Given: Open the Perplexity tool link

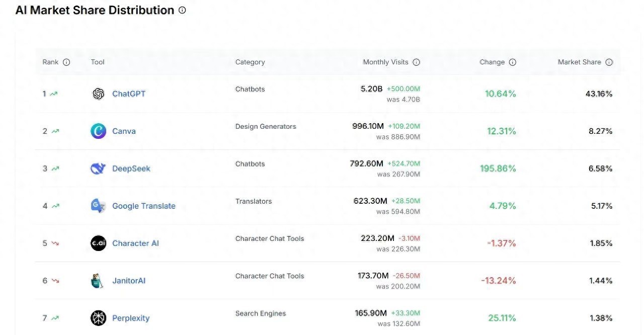Looking at the screenshot, I should point(131,318).
